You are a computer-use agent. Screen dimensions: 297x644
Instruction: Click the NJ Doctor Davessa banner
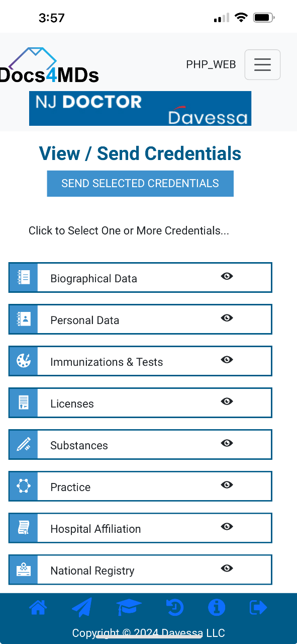coord(140,108)
